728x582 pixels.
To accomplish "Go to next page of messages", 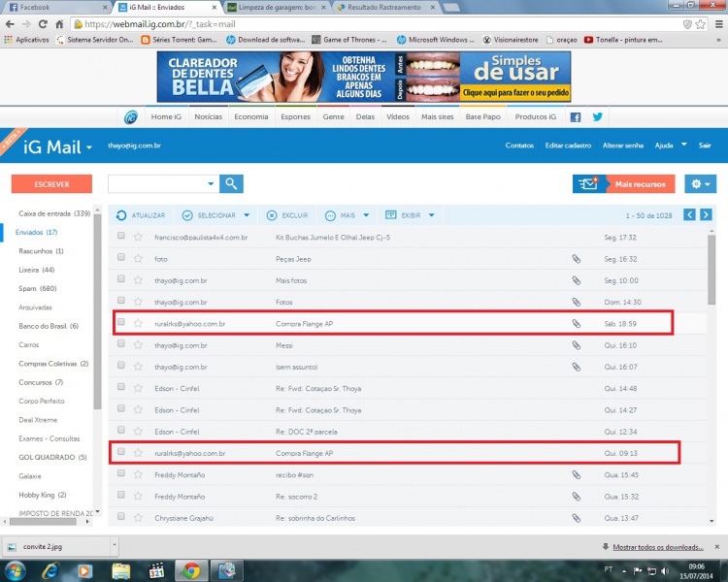I will [706, 214].
